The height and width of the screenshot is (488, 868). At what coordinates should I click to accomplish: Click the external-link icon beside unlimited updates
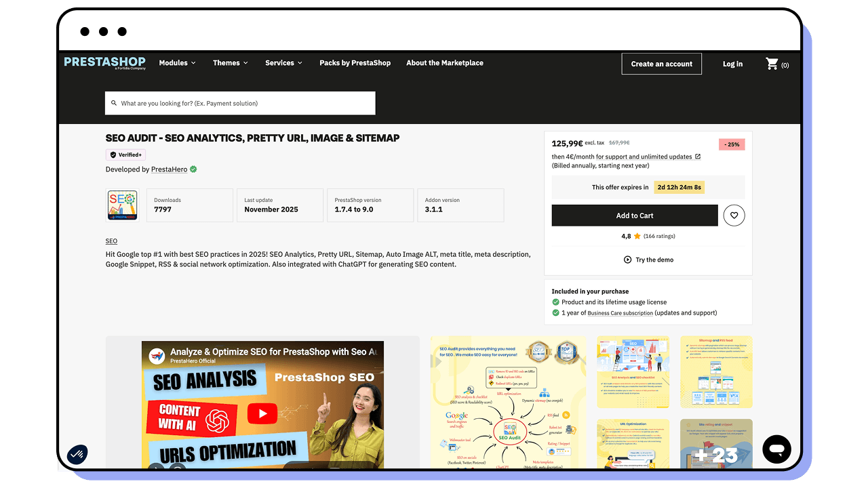(697, 156)
